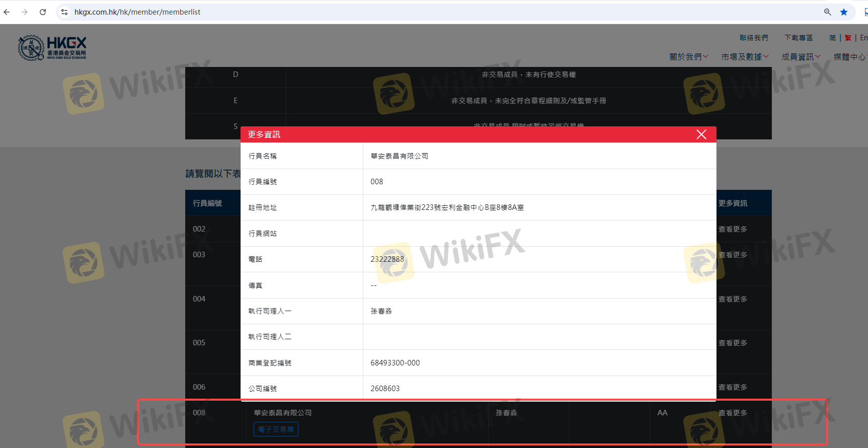Open the 聯絡我們 link
This screenshot has width=868, height=448.
pyautogui.click(x=753, y=38)
